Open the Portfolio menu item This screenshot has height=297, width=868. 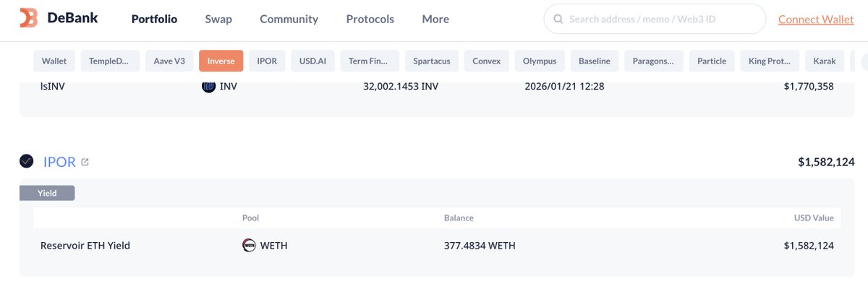(x=154, y=20)
